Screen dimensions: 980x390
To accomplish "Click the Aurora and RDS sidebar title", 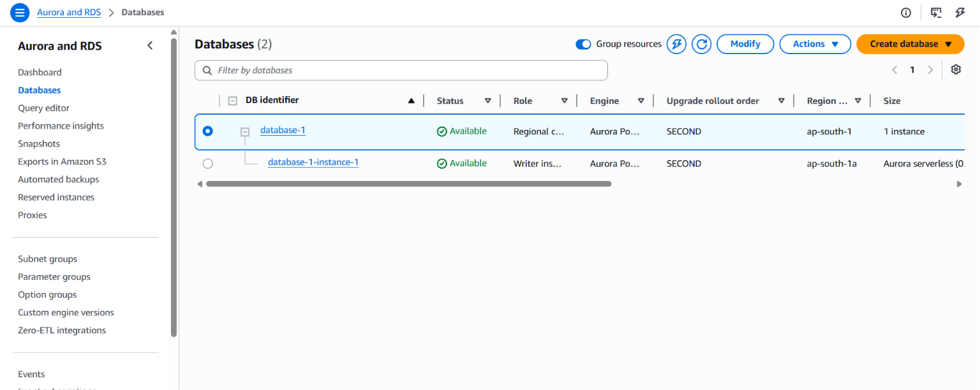I will tap(60, 46).
